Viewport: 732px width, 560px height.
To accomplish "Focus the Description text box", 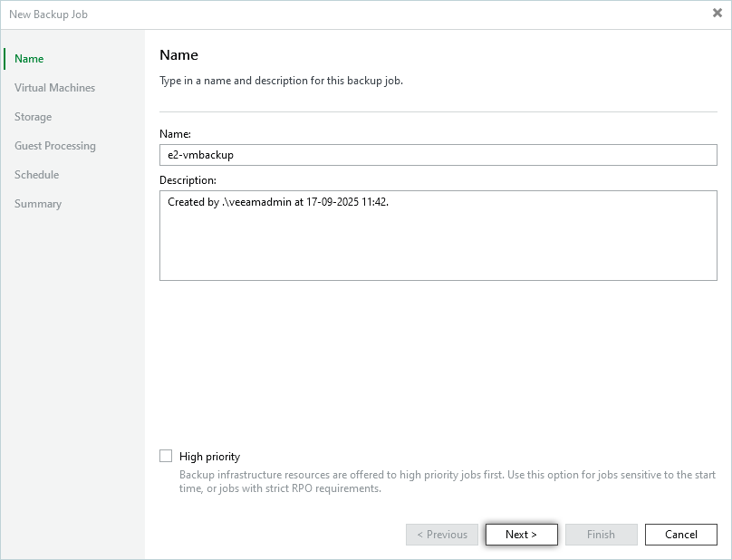I will (x=438, y=235).
